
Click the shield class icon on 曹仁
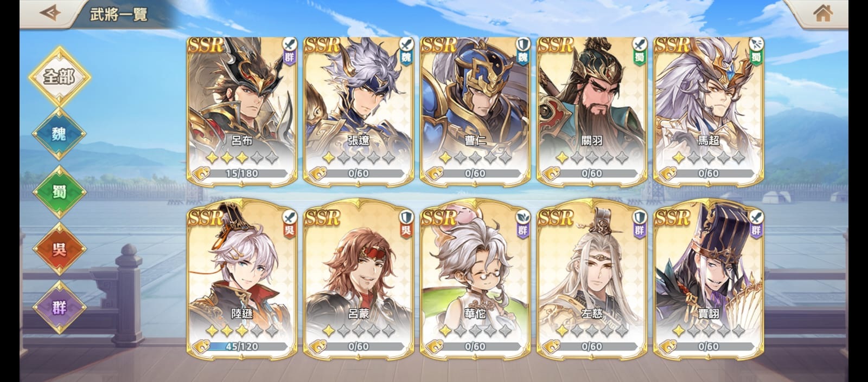pos(522,44)
